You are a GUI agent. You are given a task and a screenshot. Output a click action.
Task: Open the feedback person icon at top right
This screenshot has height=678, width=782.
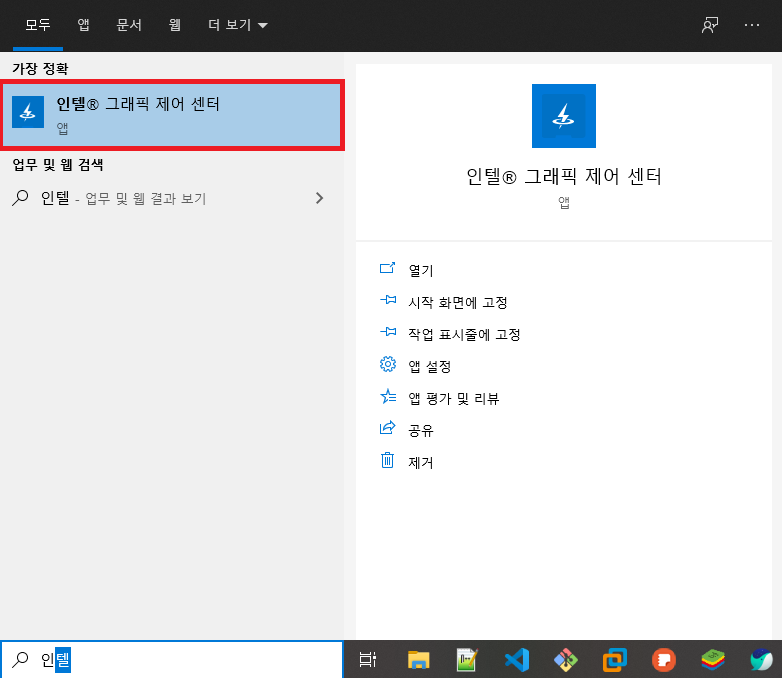coord(710,25)
